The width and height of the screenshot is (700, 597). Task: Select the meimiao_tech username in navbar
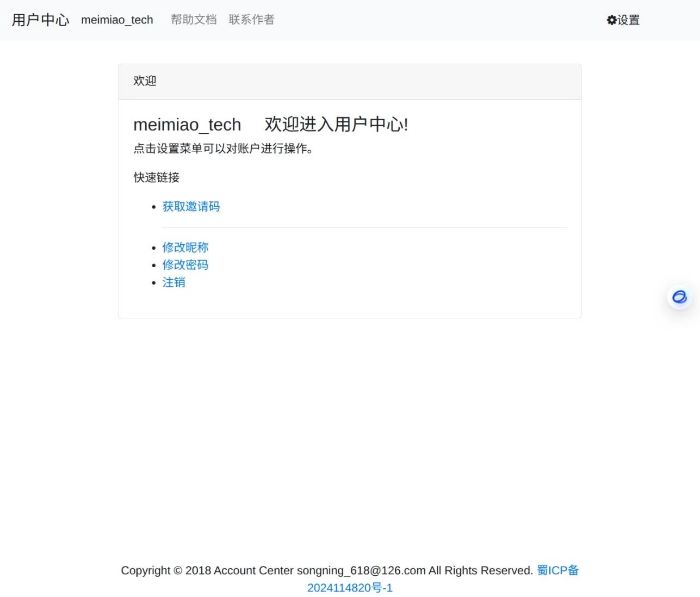(x=116, y=20)
